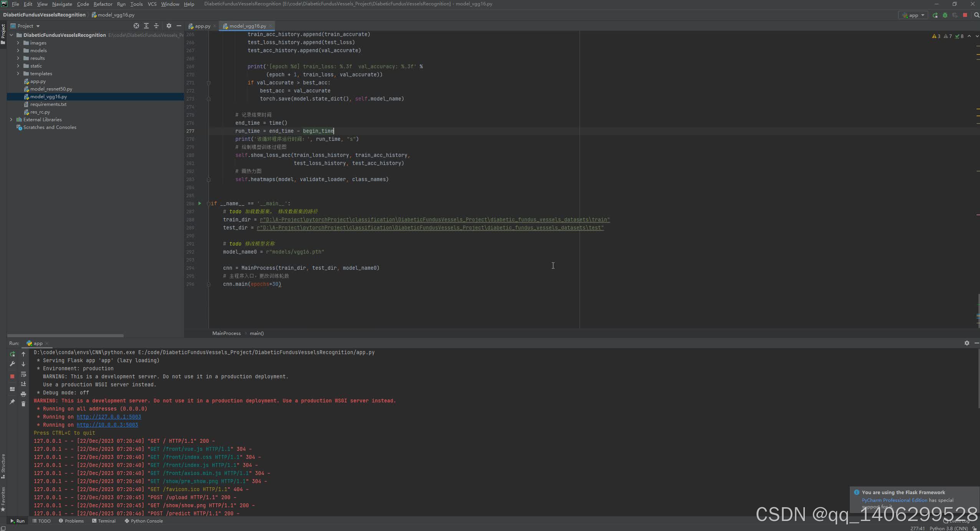Open the Terminal tool tab
The height and width of the screenshot is (531, 980).
pos(104,521)
